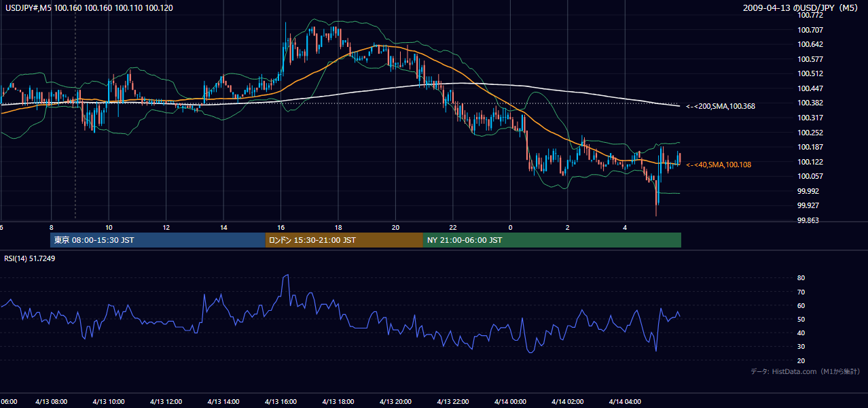Click RSI scale value 50
Screen dimensions: 868x408
[801, 319]
